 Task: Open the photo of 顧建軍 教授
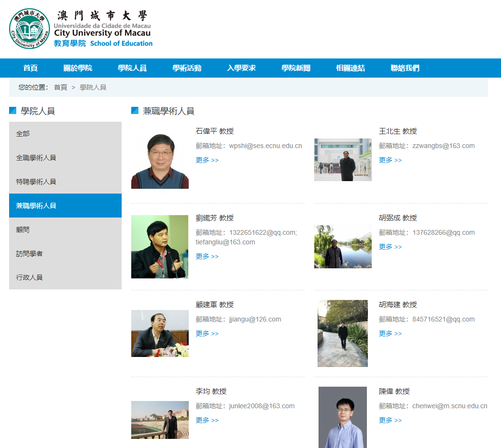tap(160, 333)
